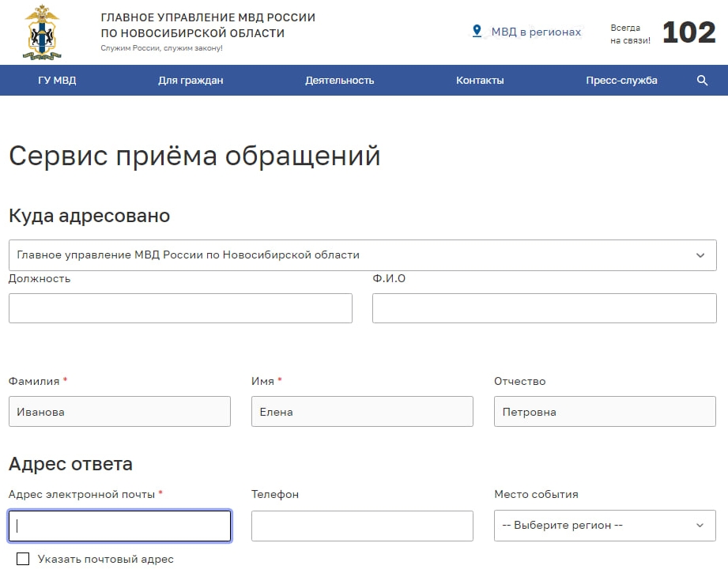Screen dimensions: 728x577
Task: Open the site search magnifier icon
Action: click(702, 81)
